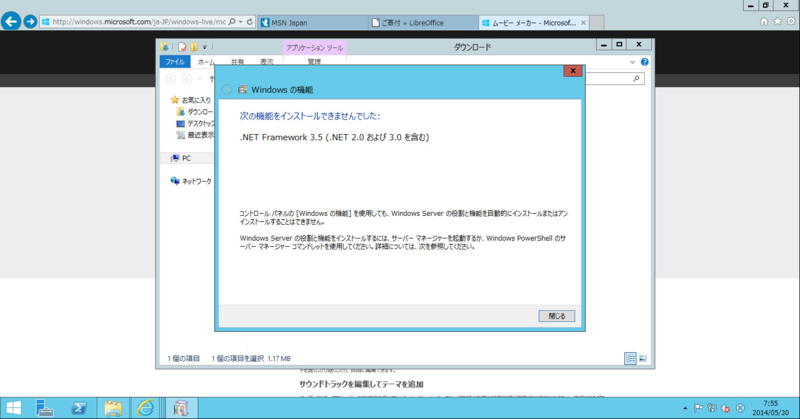Click the アプリケーション ツール contextual tab header
800x419 pixels.
pyautogui.click(x=314, y=48)
